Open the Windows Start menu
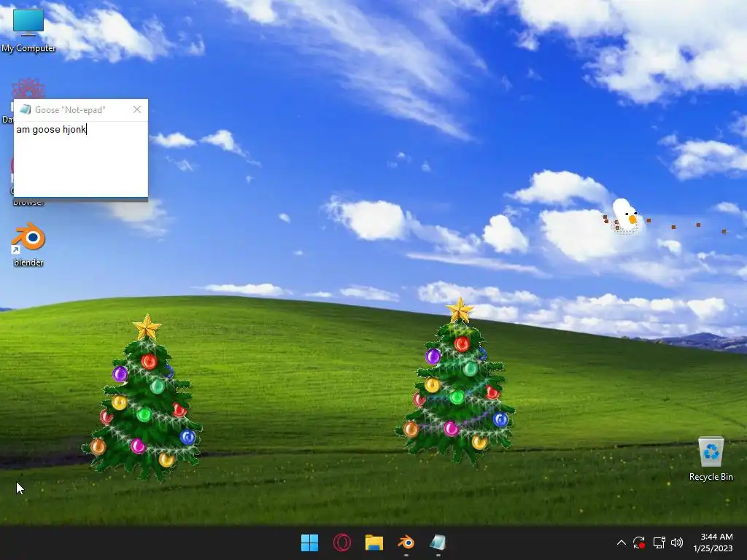Image resolution: width=747 pixels, height=560 pixels. point(309,542)
